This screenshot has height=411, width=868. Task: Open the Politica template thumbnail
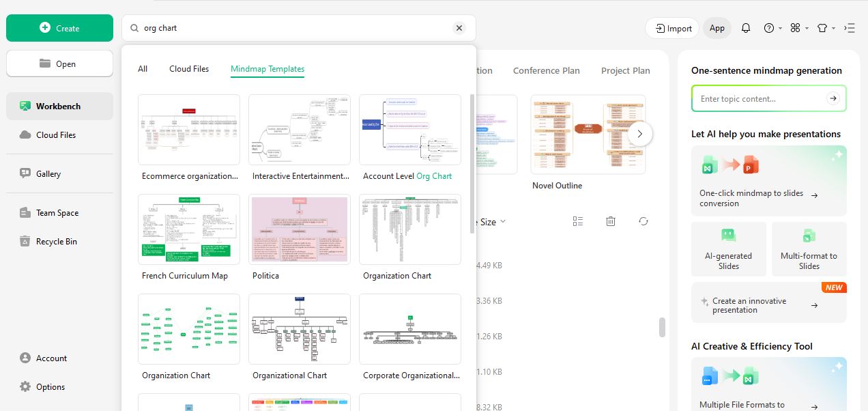point(300,229)
